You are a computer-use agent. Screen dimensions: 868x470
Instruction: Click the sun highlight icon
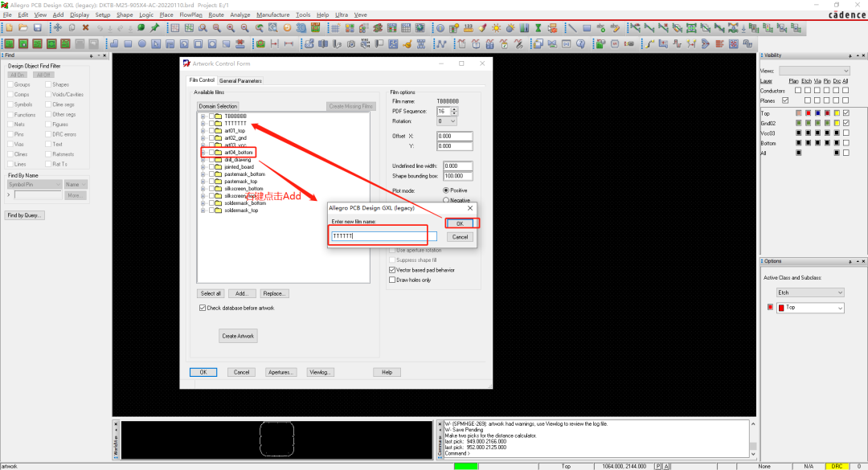pos(497,27)
